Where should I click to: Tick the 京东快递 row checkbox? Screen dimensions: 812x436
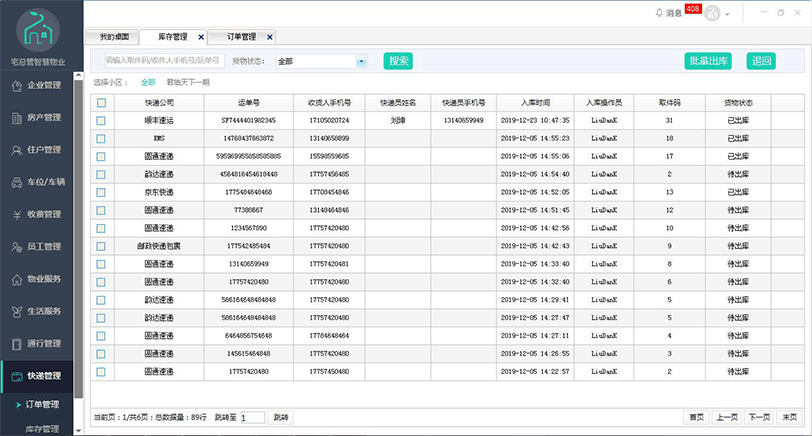coord(101,192)
